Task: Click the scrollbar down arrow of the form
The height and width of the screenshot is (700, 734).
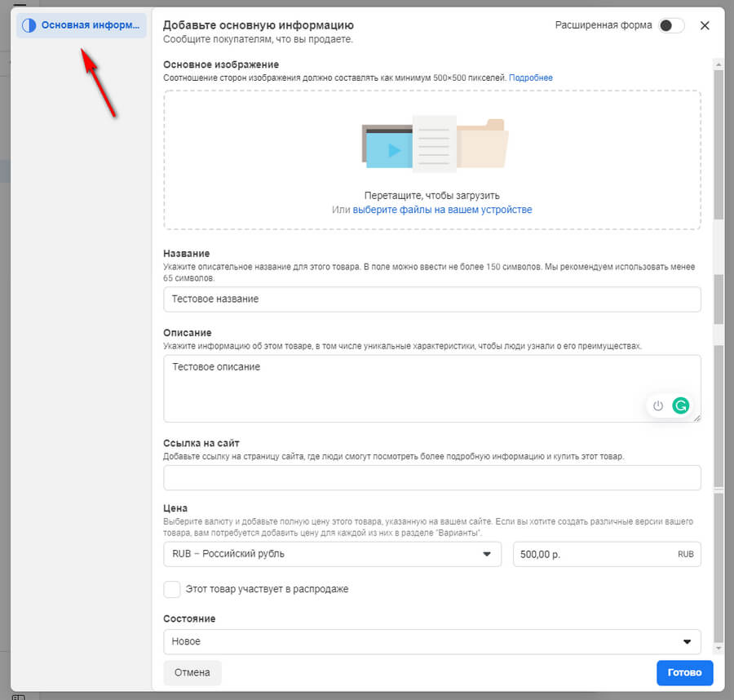Action: 718,648
